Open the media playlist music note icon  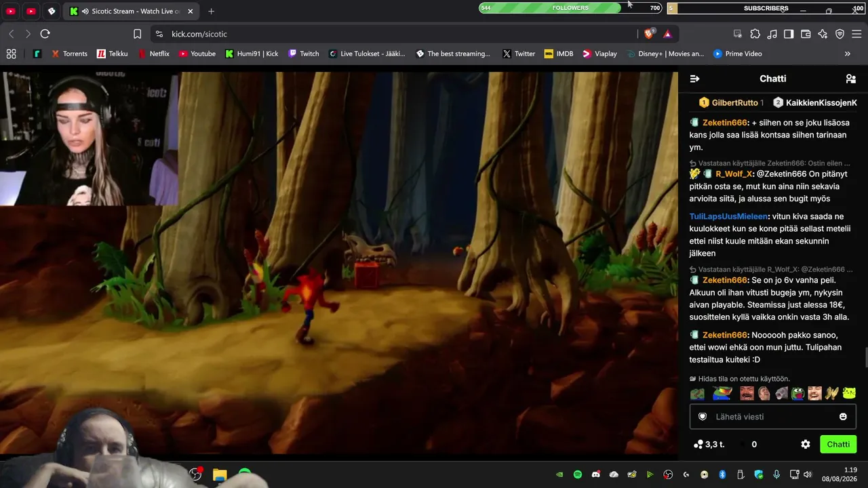pyautogui.click(x=772, y=34)
